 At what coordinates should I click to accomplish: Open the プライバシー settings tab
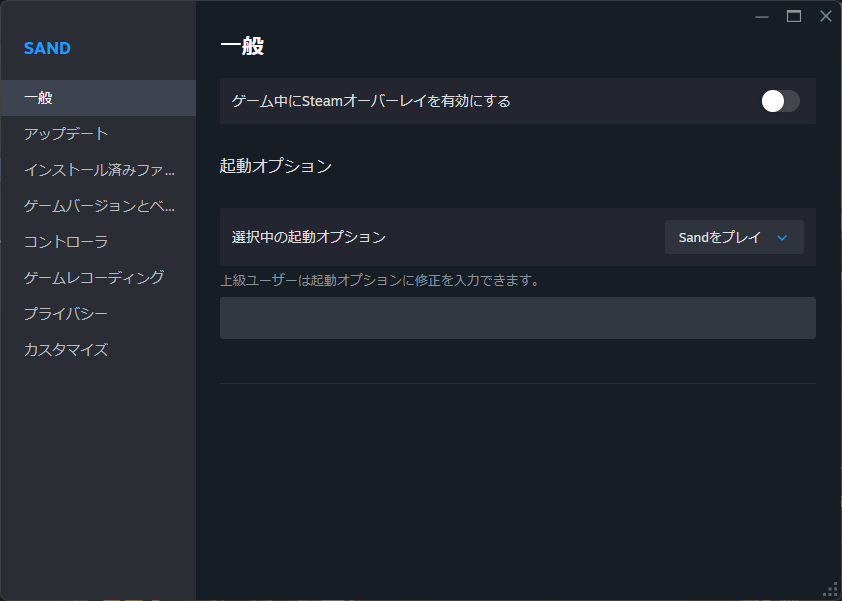coord(98,314)
